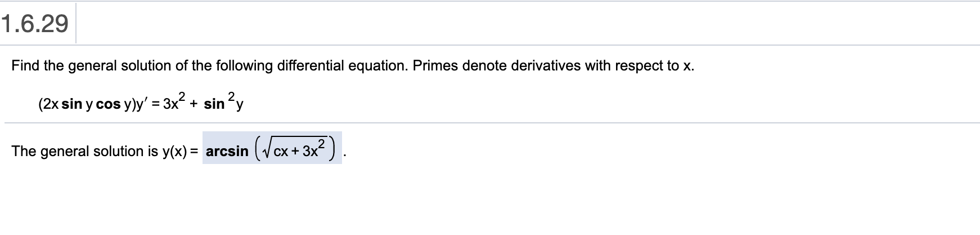Click the cx term under the radical

coord(281,152)
